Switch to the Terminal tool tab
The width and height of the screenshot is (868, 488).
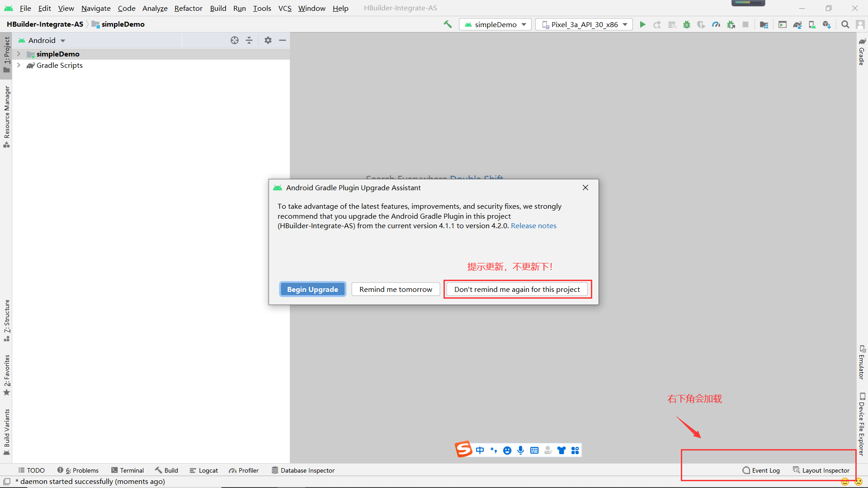127,470
